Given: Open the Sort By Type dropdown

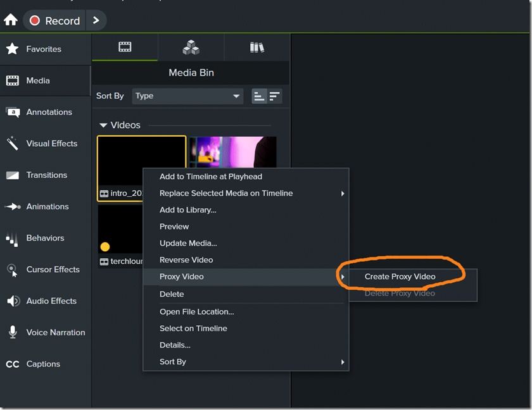Looking at the screenshot, I should coord(187,96).
